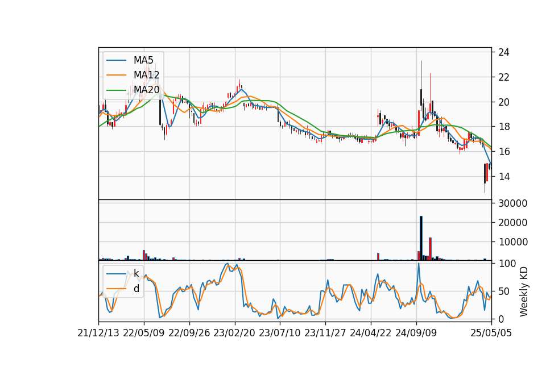Click the d legend label in KD panel
The width and height of the screenshot is (546, 392).
click(136, 289)
